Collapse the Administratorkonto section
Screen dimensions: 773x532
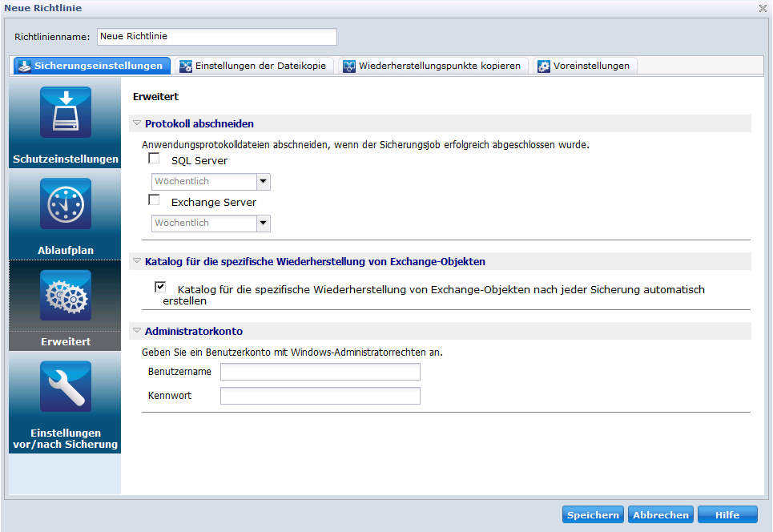137,331
